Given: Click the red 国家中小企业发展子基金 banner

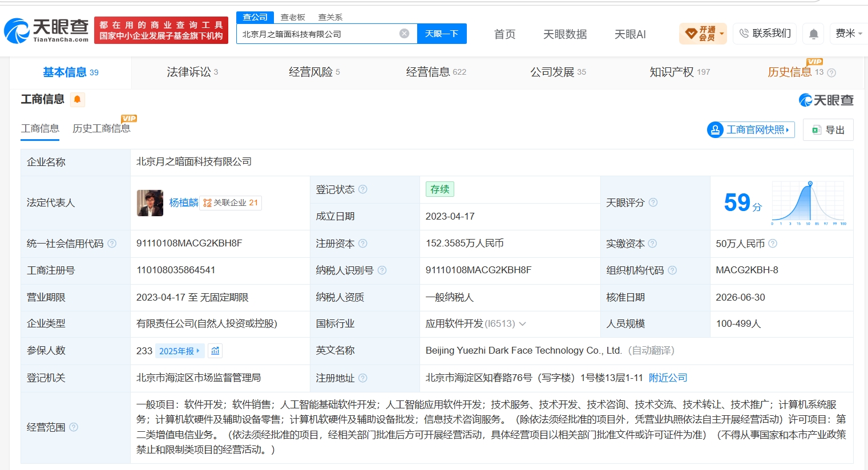Looking at the screenshot, I should [161, 30].
